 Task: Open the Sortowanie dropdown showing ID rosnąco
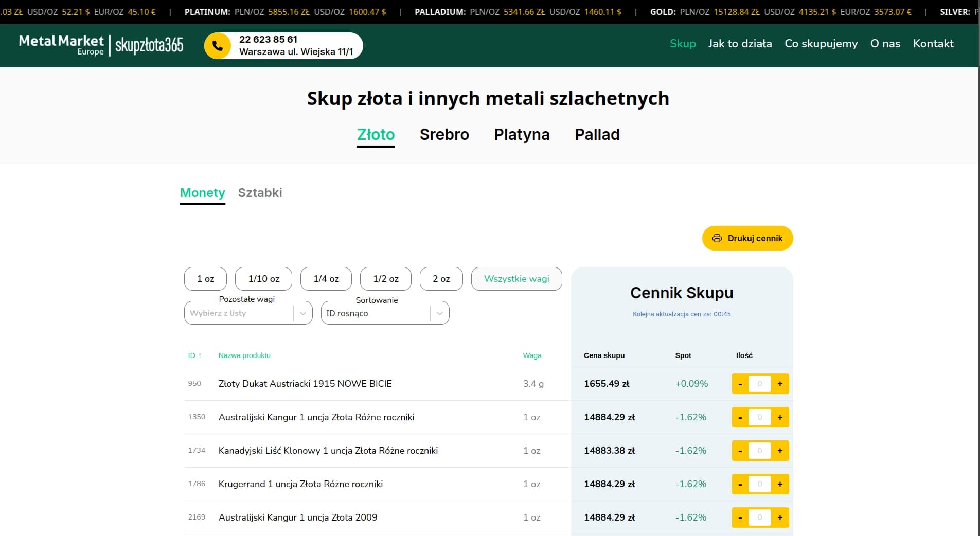tap(385, 313)
